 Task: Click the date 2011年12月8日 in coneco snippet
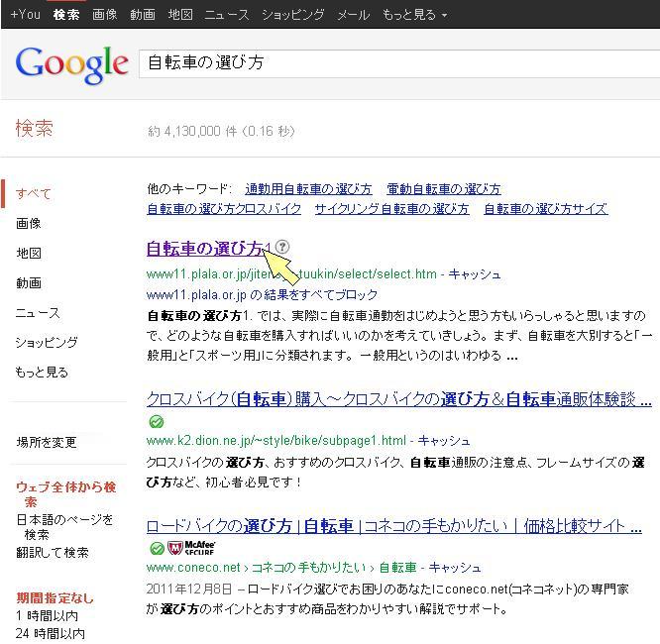coord(189,590)
